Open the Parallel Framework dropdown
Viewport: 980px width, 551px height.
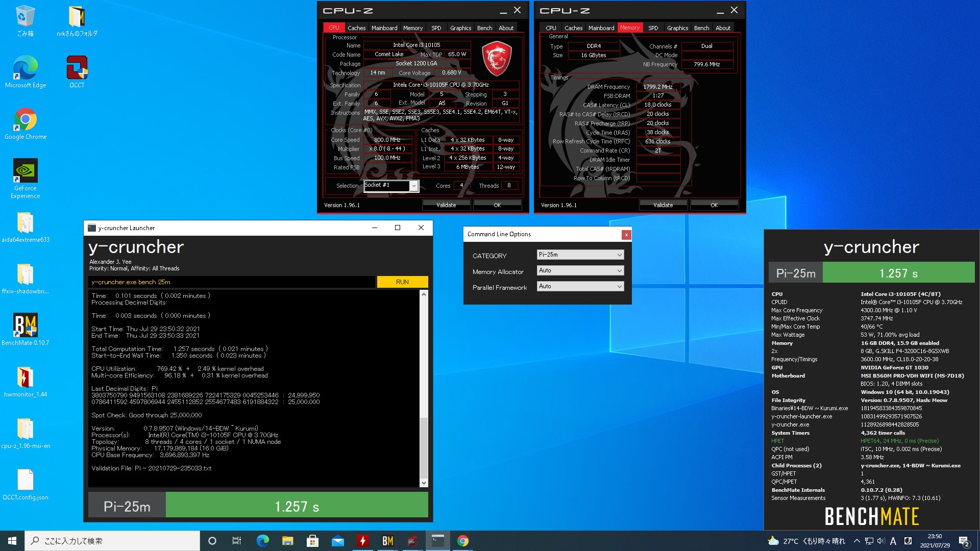pos(580,286)
